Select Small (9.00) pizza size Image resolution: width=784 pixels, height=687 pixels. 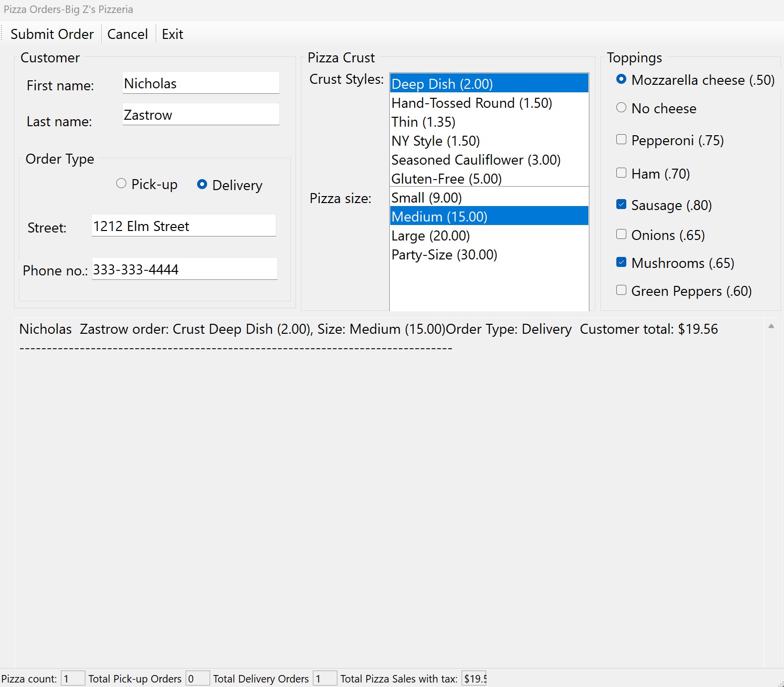pos(489,198)
